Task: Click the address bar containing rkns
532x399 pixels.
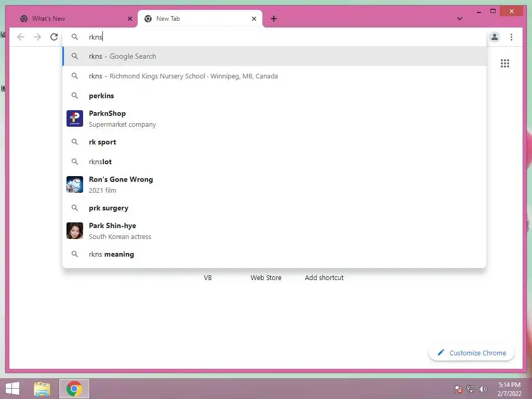Action: (x=274, y=37)
